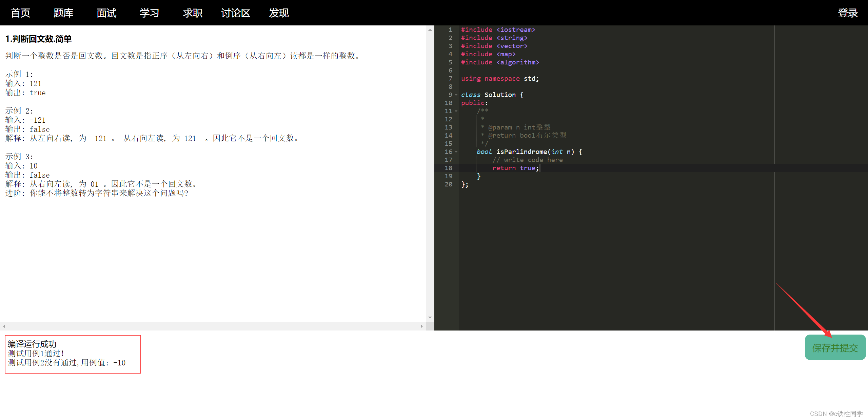This screenshot has width=868, height=420.
Task: Click the '// write code here' comment line
Action: click(x=528, y=160)
